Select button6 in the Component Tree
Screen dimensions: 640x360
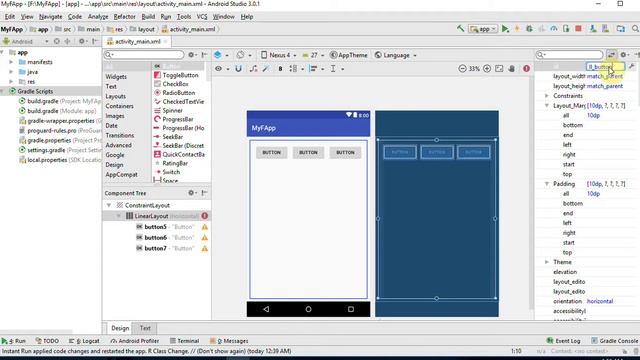pyautogui.click(x=156, y=238)
